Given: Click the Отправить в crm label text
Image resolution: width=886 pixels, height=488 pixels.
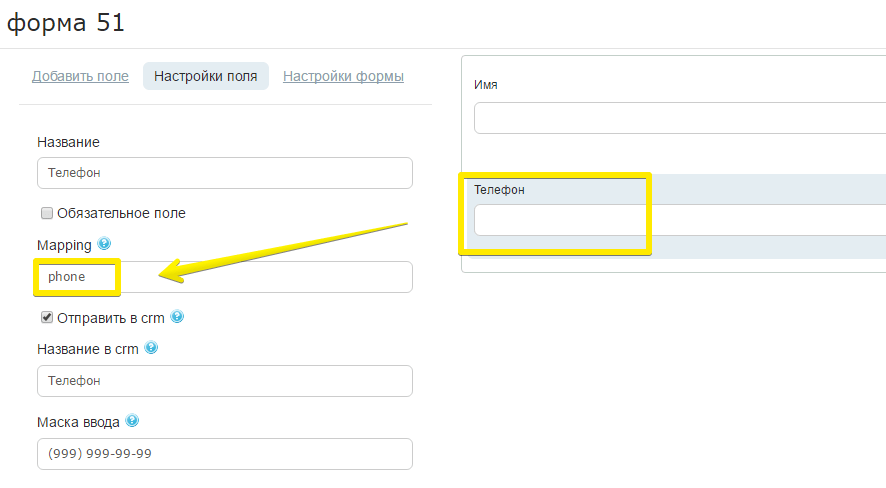Looking at the screenshot, I should (x=111, y=318).
